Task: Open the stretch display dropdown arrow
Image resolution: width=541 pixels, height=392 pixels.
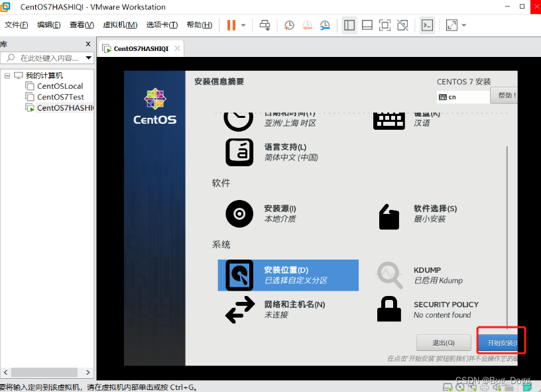Action: click(x=464, y=25)
